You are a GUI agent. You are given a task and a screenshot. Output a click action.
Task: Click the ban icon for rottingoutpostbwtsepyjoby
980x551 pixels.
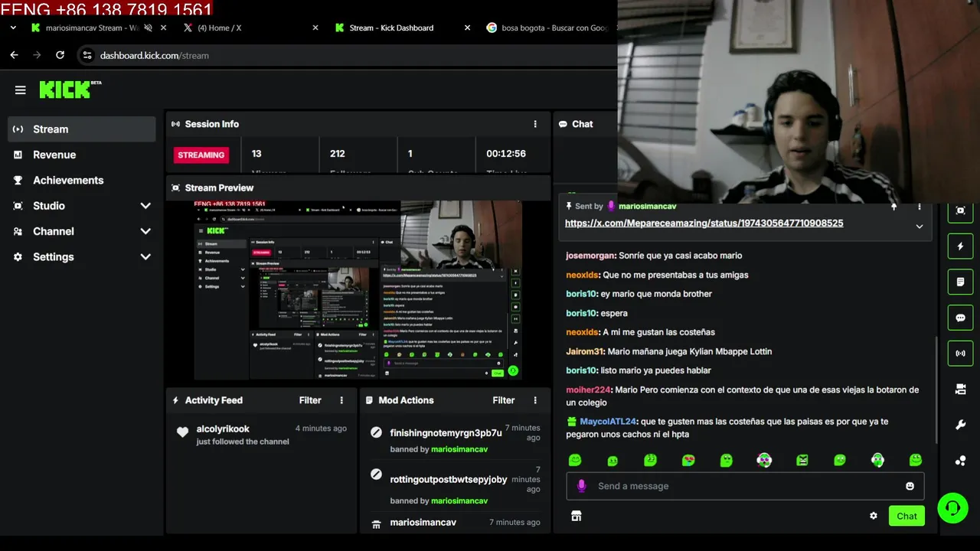[376, 474]
